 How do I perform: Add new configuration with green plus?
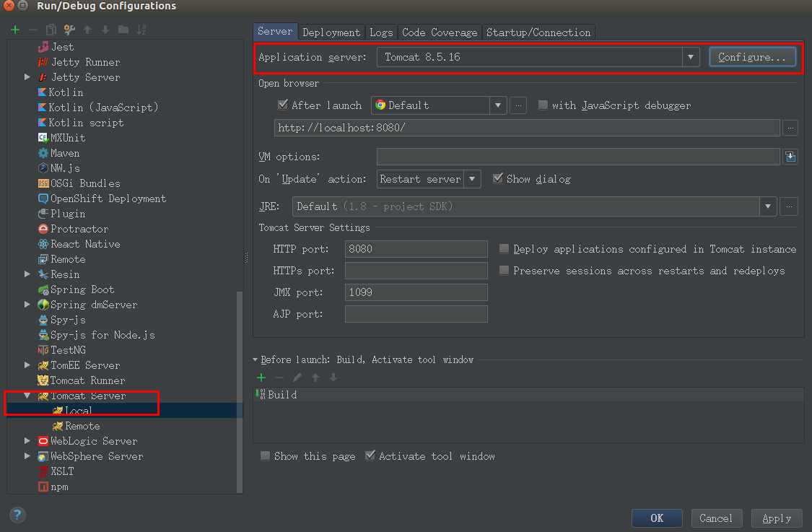click(15, 30)
